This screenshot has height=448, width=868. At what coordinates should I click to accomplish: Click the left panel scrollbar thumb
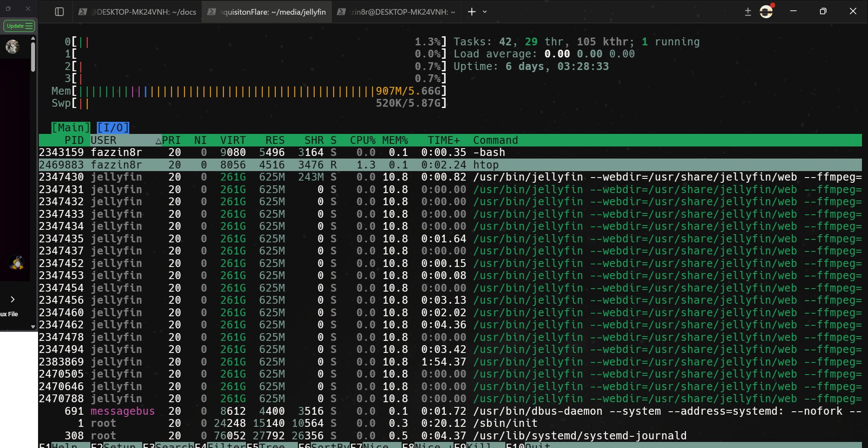click(33, 57)
